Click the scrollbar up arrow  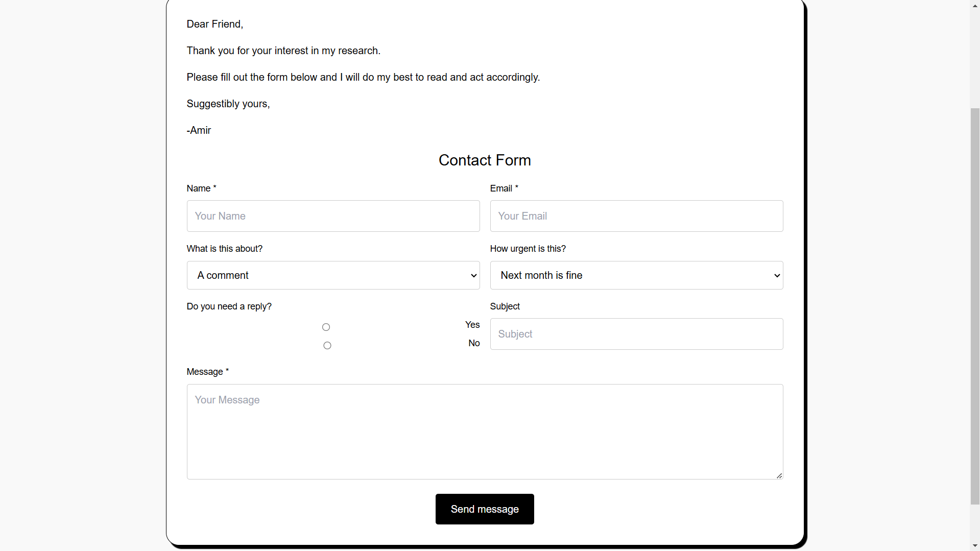pos(975,5)
